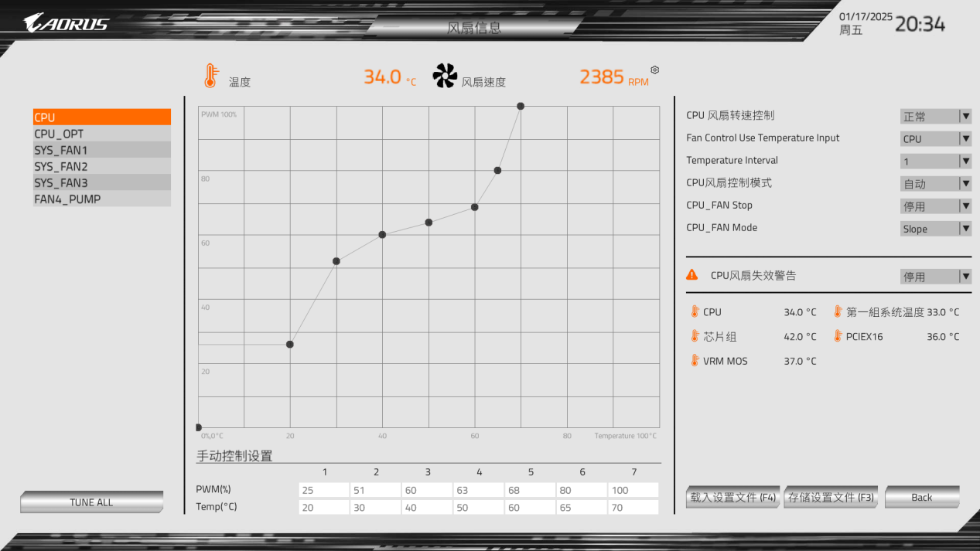Image resolution: width=980 pixels, height=551 pixels.
Task: Click the PWM(%) field for point 2
Action: point(375,490)
